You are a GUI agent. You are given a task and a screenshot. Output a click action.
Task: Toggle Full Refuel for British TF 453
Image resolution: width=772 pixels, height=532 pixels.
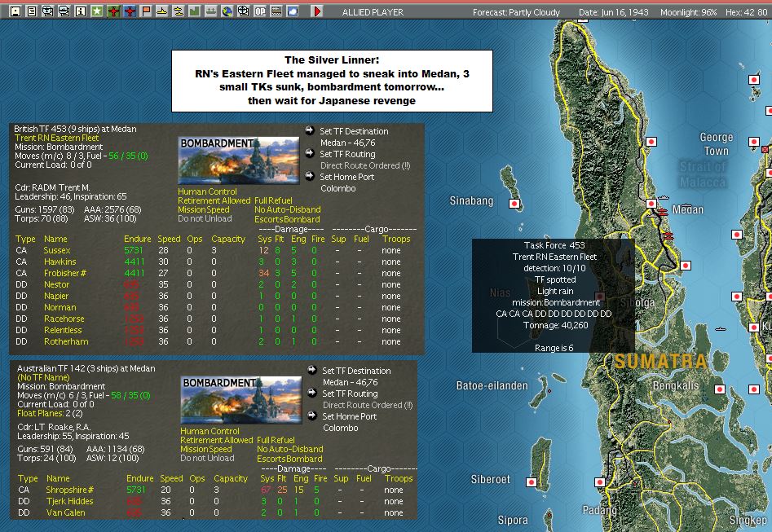[273, 200]
